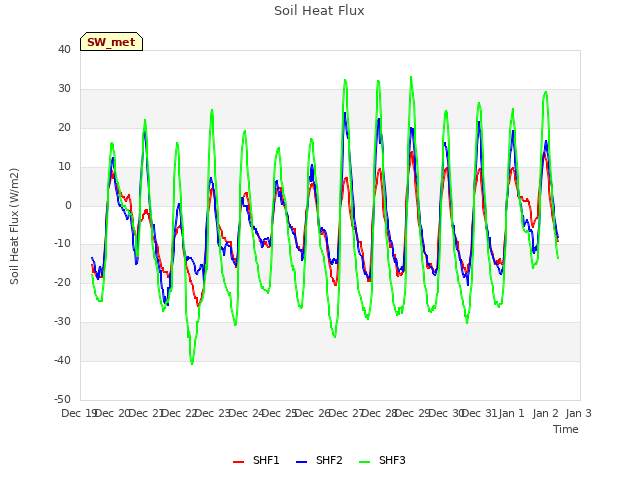Click the SW_met annotation label
The width and height of the screenshot is (640, 480).
[111, 42]
